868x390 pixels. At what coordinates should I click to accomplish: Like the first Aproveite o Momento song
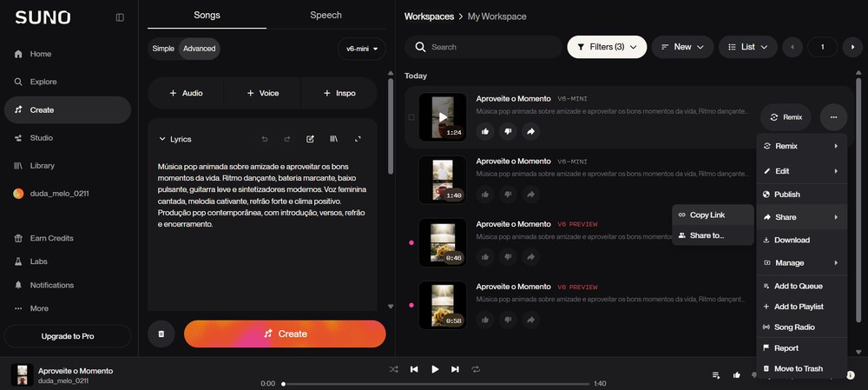coord(485,131)
